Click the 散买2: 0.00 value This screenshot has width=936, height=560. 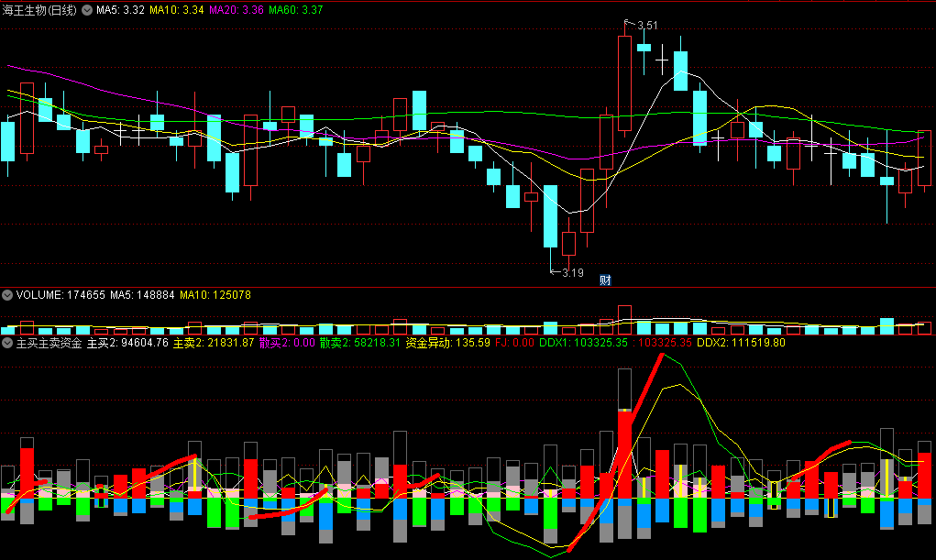click(287, 343)
